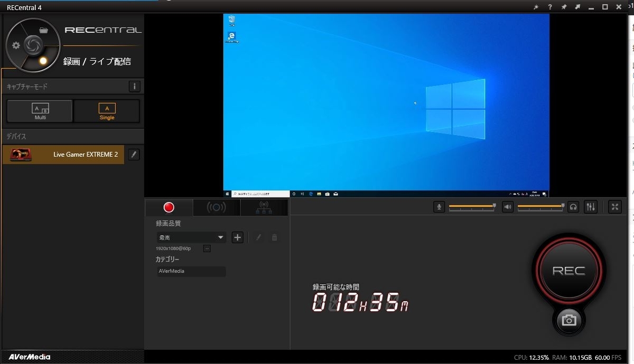Viewport: 634px width, 364px height.
Task: Switch to Multi capture mode
Action: click(x=40, y=111)
